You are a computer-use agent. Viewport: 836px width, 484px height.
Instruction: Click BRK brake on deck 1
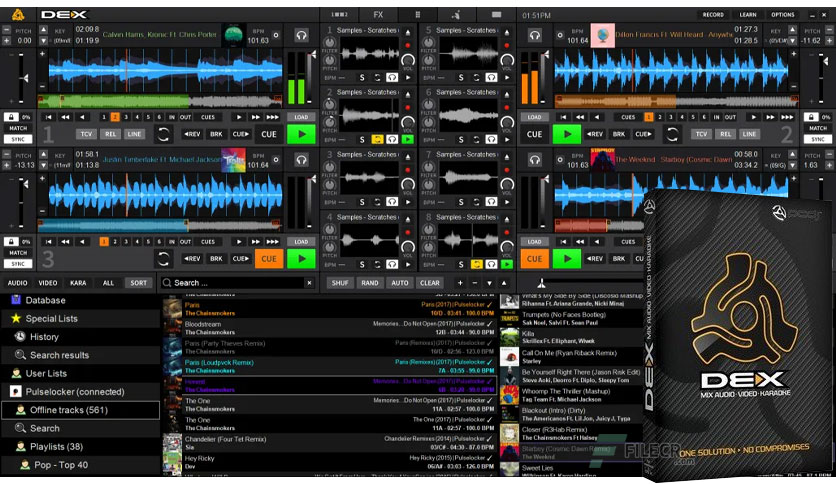click(x=216, y=134)
